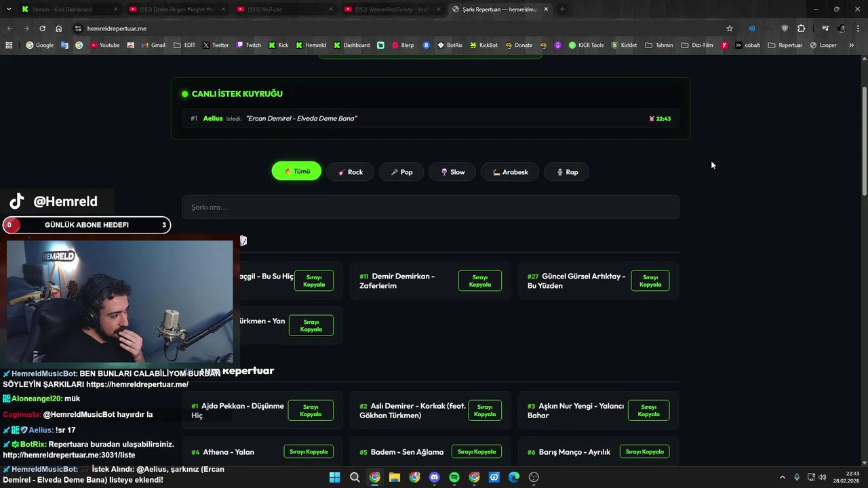868x488 pixels.
Task: Open the Blerp bookmark
Action: [402, 45]
